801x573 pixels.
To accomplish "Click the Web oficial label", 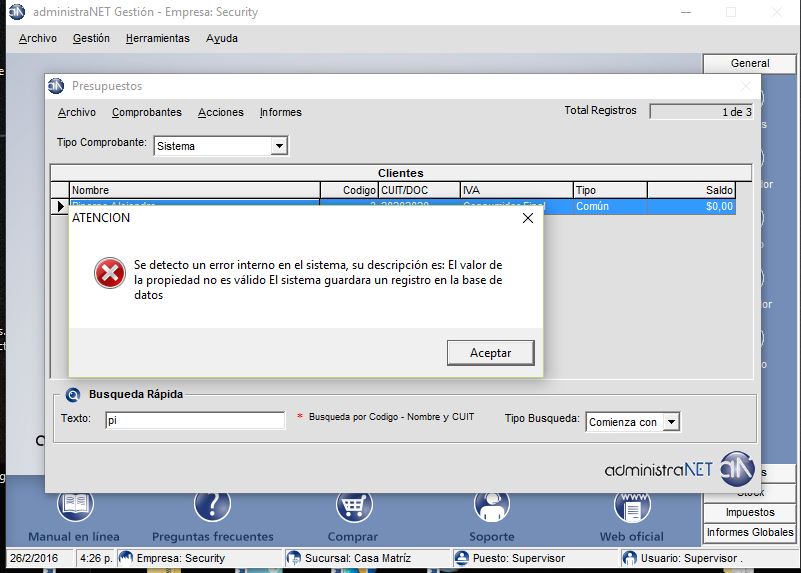I will tap(632, 537).
